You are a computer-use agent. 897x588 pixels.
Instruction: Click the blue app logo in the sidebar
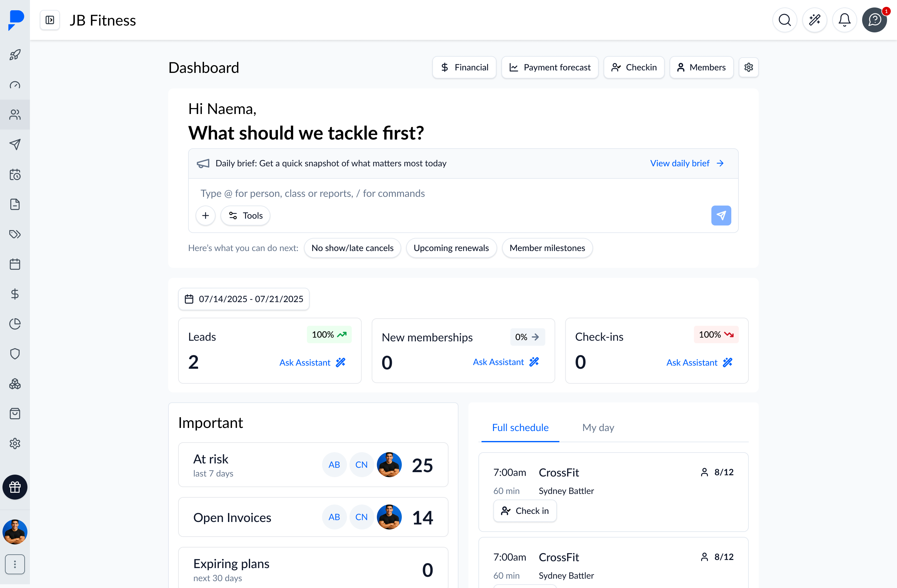pos(16,20)
